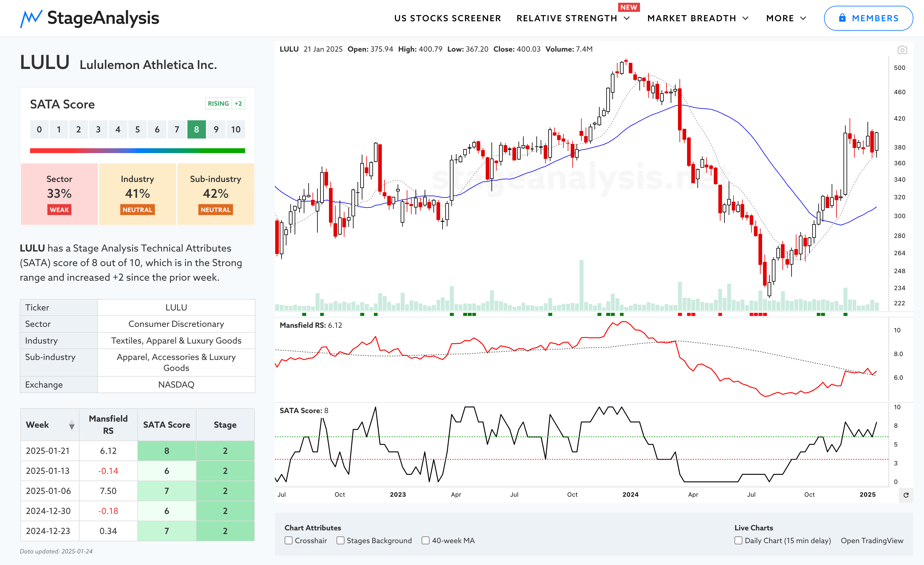Click the SATA Score column header
The height and width of the screenshot is (565, 924).
[166, 425]
